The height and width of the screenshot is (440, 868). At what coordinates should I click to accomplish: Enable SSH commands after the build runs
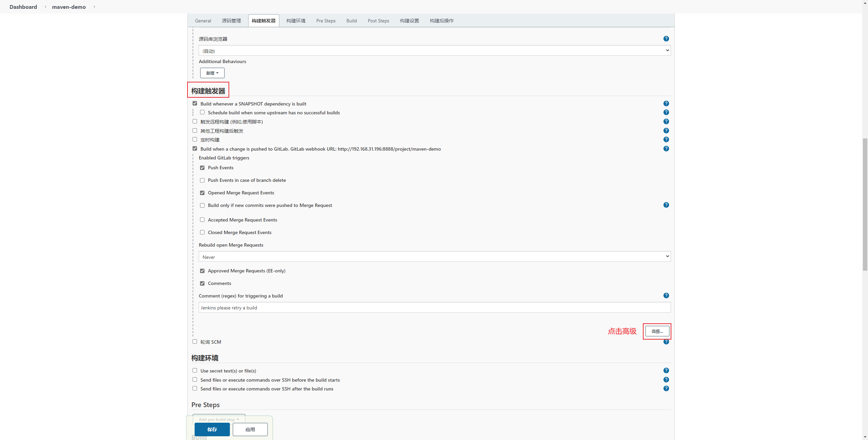point(195,388)
